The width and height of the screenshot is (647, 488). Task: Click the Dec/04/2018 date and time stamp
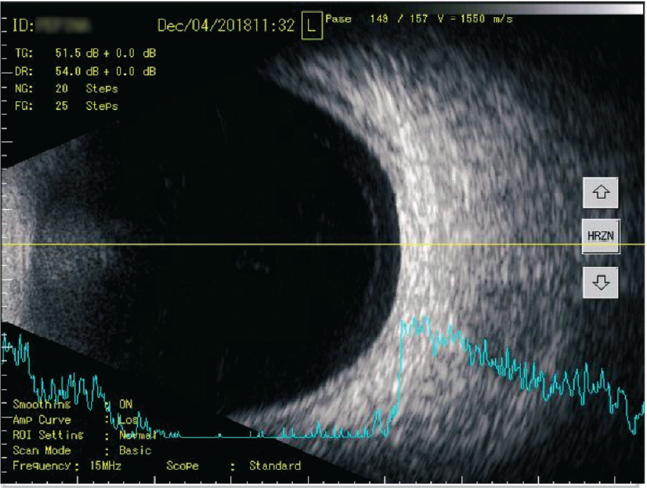point(226,24)
